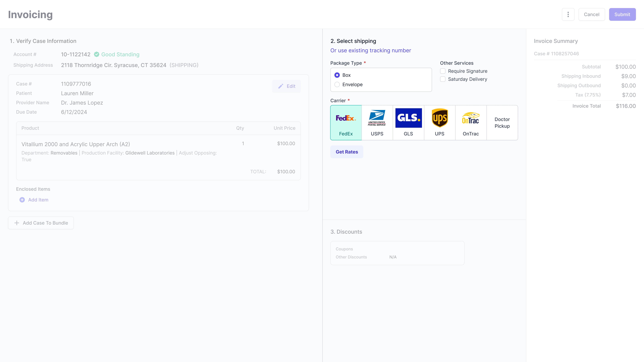644x362 pixels.
Task: Click the Good Standing status text
Action: pyautogui.click(x=120, y=54)
